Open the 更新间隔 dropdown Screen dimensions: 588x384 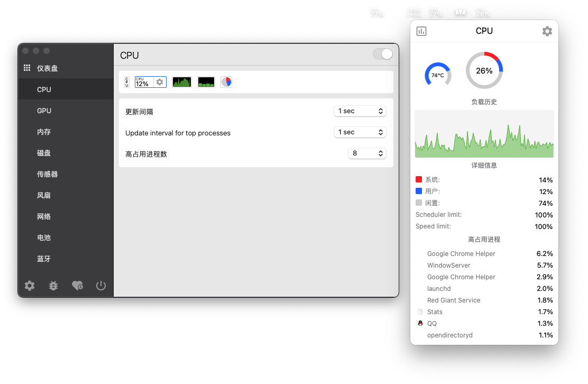click(360, 111)
